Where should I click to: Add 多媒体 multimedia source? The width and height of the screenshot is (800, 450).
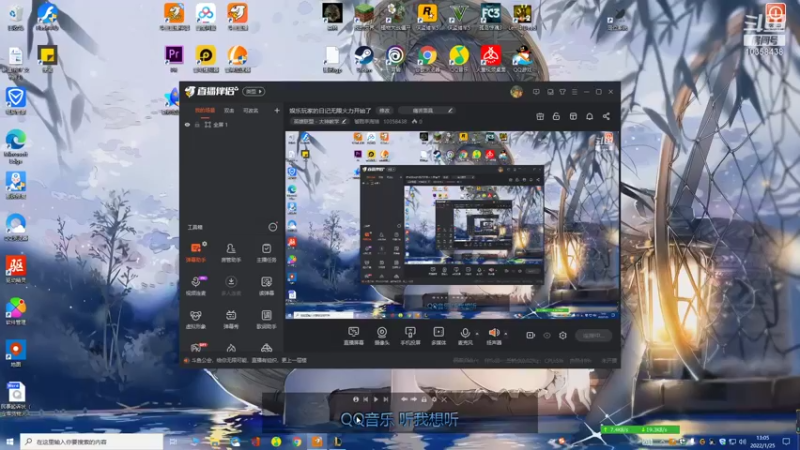(x=438, y=336)
